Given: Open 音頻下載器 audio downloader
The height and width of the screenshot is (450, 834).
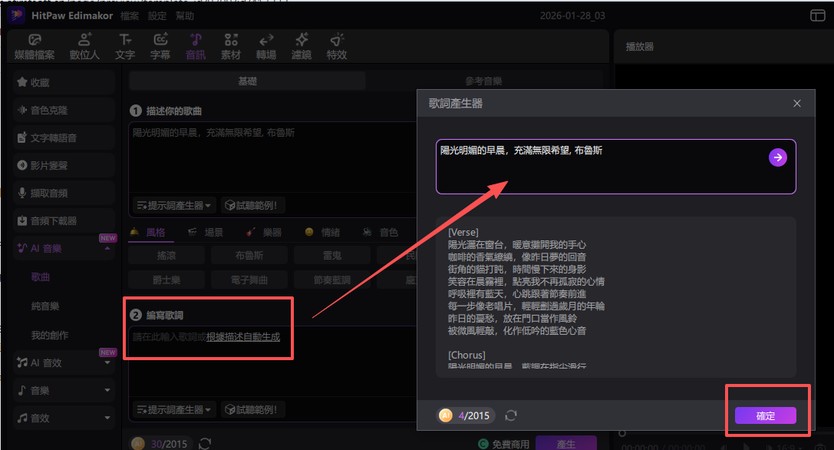Looking at the screenshot, I should coord(64,221).
